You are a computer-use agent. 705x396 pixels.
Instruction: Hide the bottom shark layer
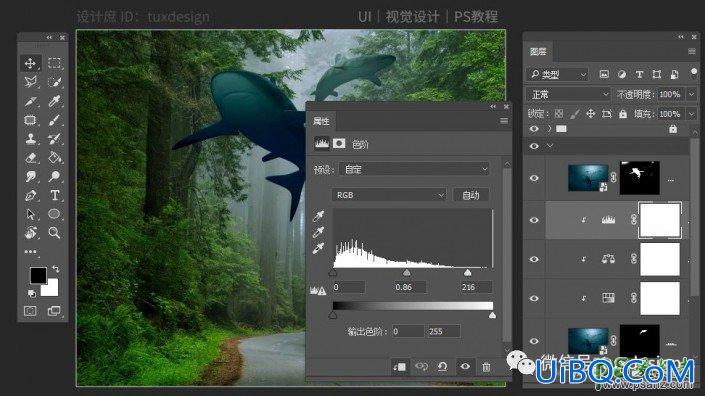(x=534, y=341)
